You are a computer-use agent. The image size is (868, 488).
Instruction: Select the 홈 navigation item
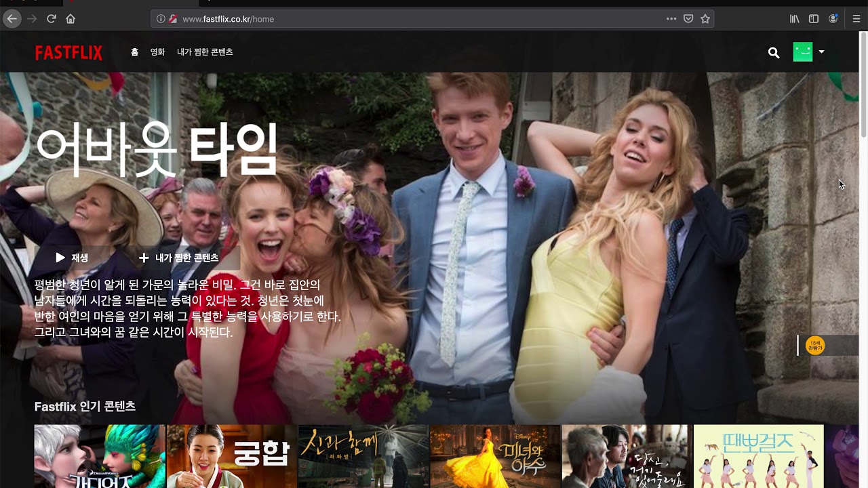point(134,52)
